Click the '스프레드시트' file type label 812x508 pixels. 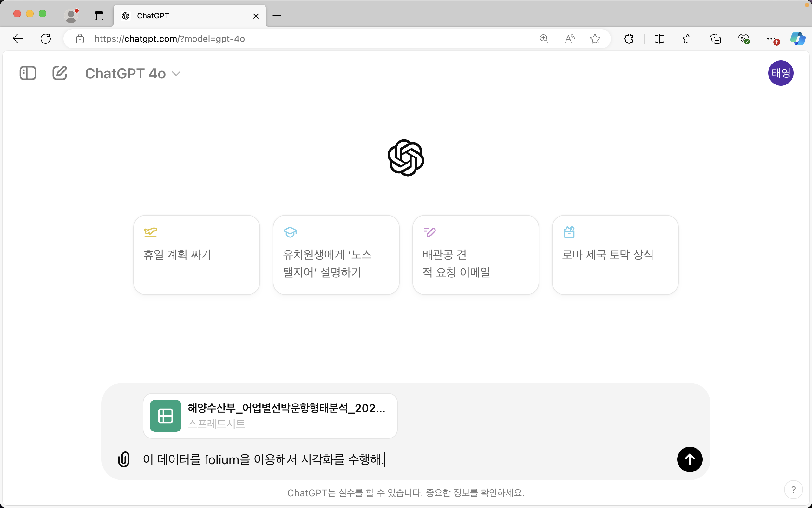click(216, 423)
